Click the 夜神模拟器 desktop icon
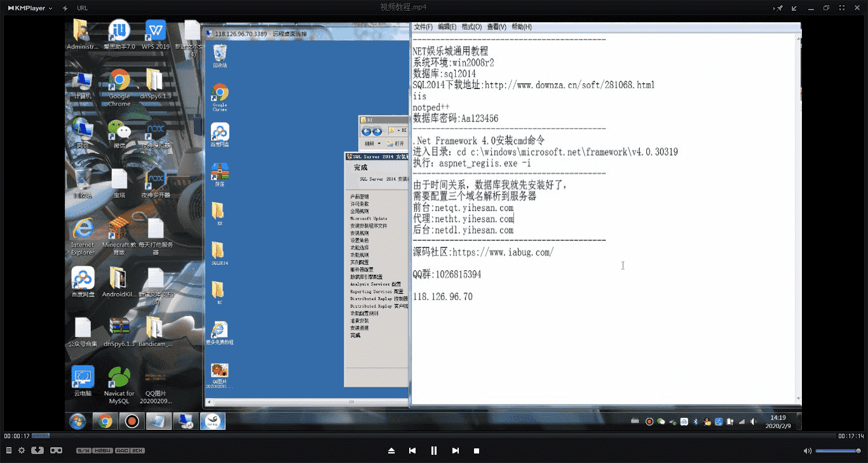Screen dimensions: 868x463 coord(155,134)
